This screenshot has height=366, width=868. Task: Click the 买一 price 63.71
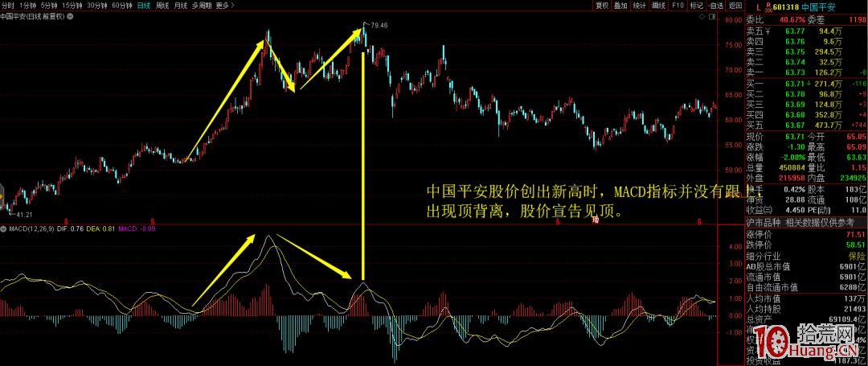794,84
